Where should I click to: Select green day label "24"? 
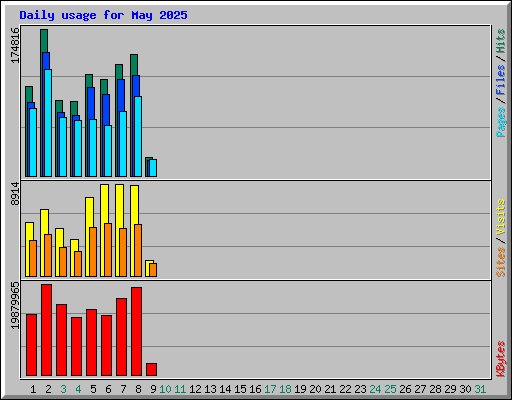click(x=375, y=389)
